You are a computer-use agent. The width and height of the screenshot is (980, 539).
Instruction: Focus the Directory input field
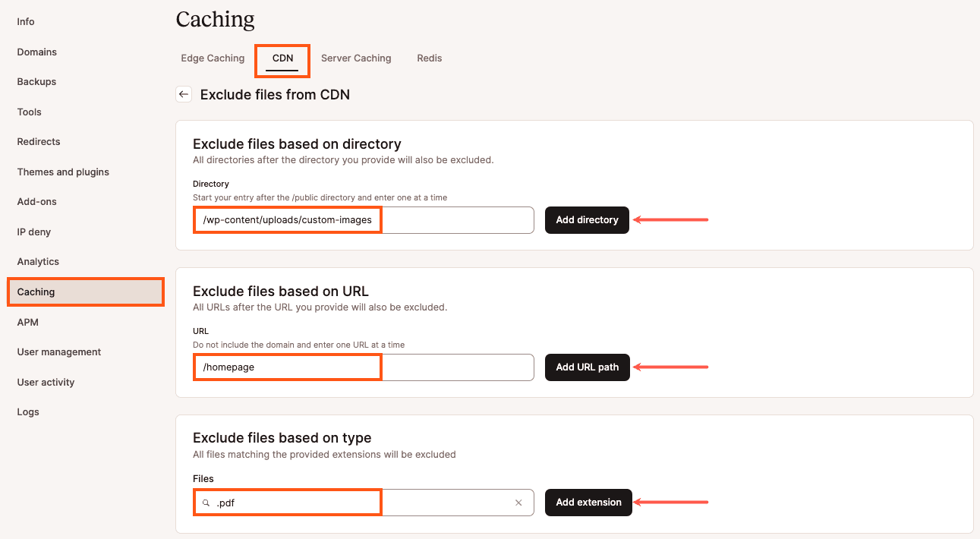coord(363,220)
